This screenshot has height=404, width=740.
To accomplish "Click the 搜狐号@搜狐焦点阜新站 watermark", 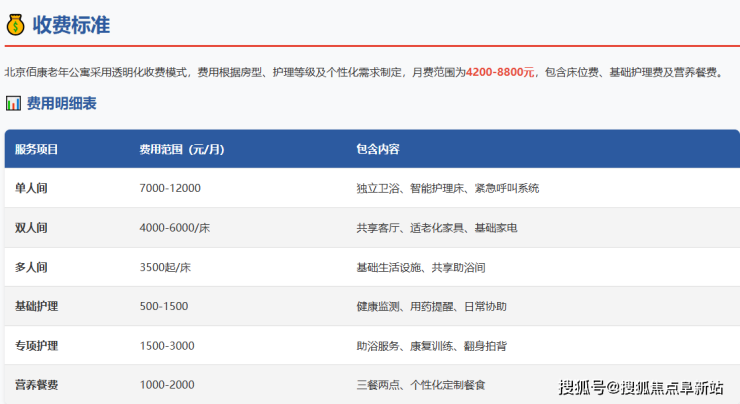I will tap(640, 387).
